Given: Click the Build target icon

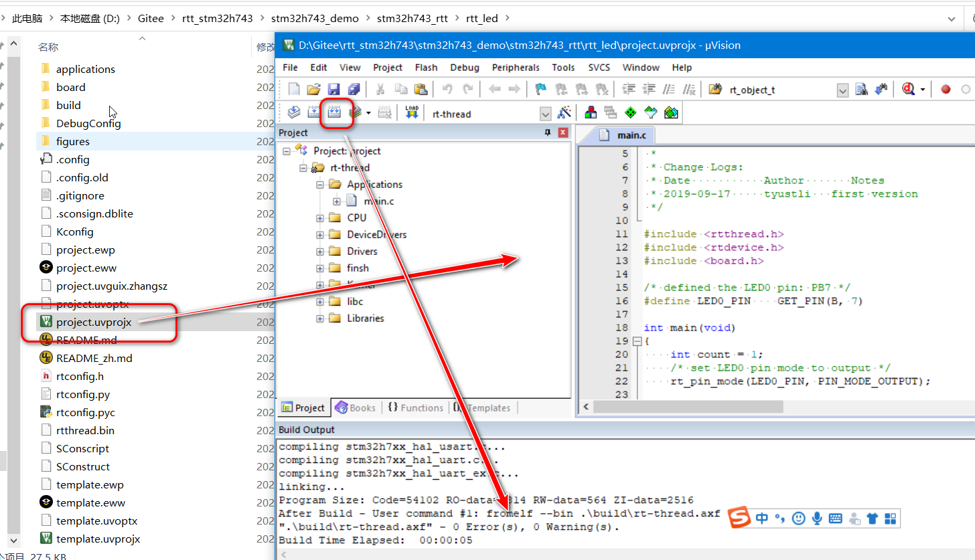Looking at the screenshot, I should pos(313,112).
